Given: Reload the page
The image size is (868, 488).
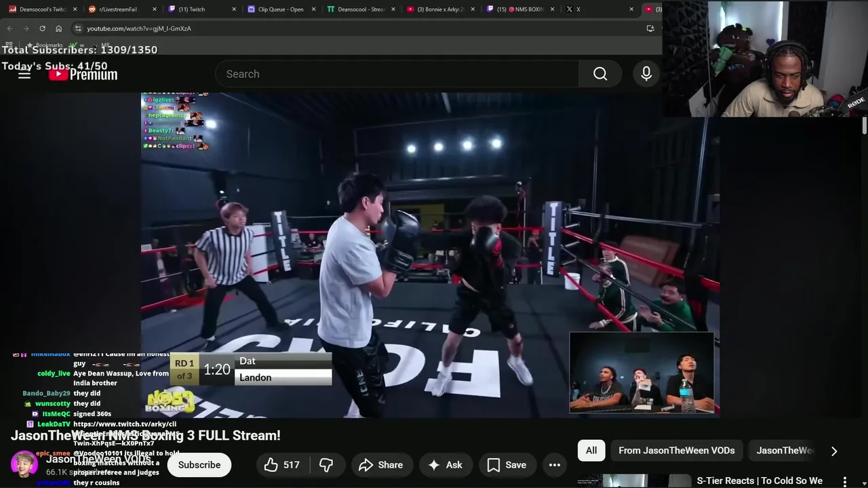Looking at the screenshot, I should click(x=42, y=28).
